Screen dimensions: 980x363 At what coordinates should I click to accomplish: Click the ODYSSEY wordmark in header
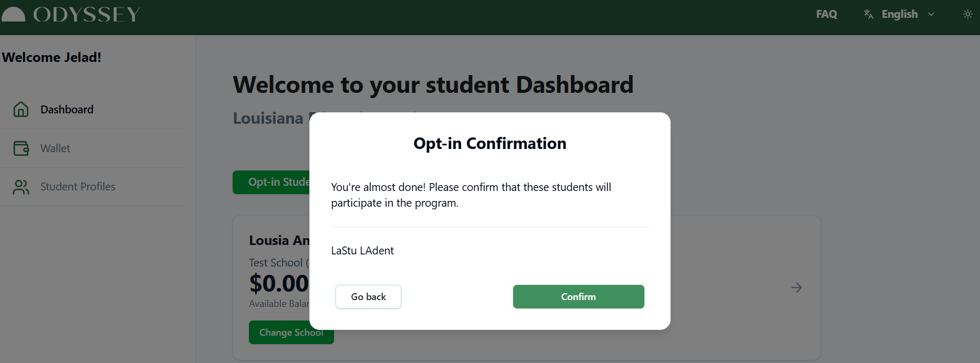click(x=87, y=14)
